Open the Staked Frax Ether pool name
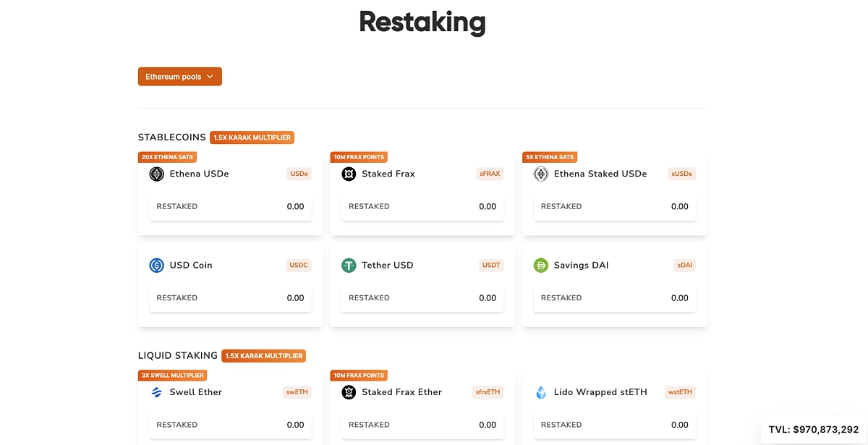Image resolution: width=868 pixels, height=445 pixels. (x=401, y=392)
